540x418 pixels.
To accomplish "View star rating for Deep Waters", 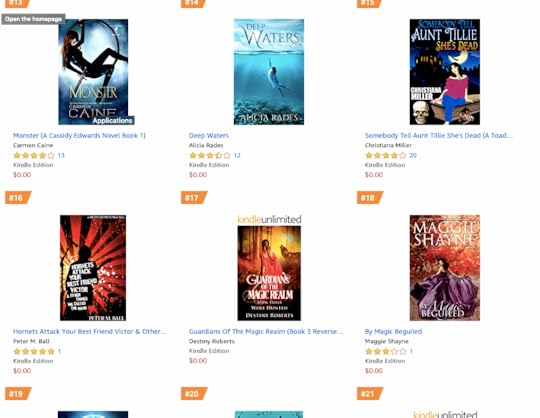I will click(x=210, y=155).
